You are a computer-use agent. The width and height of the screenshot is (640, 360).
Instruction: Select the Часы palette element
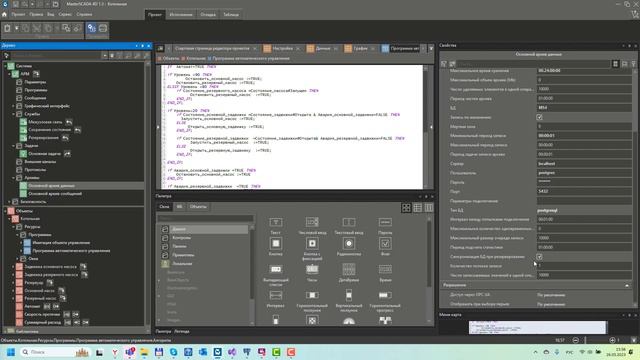click(312, 273)
